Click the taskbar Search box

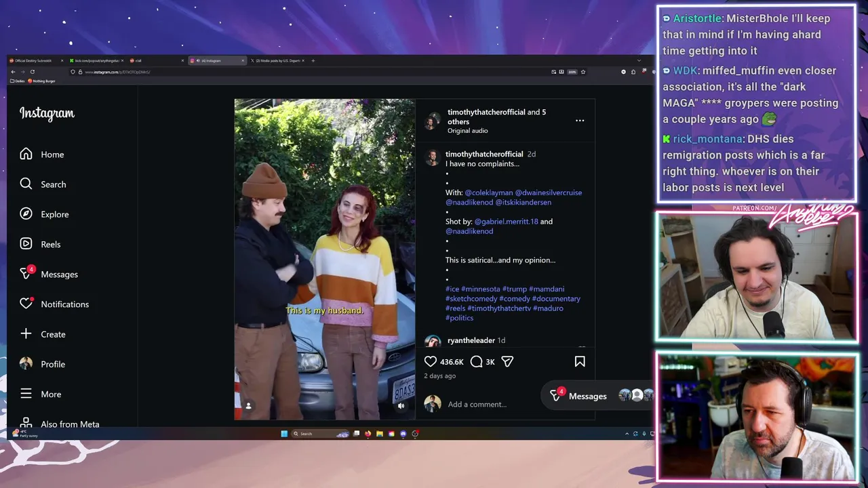pos(320,434)
